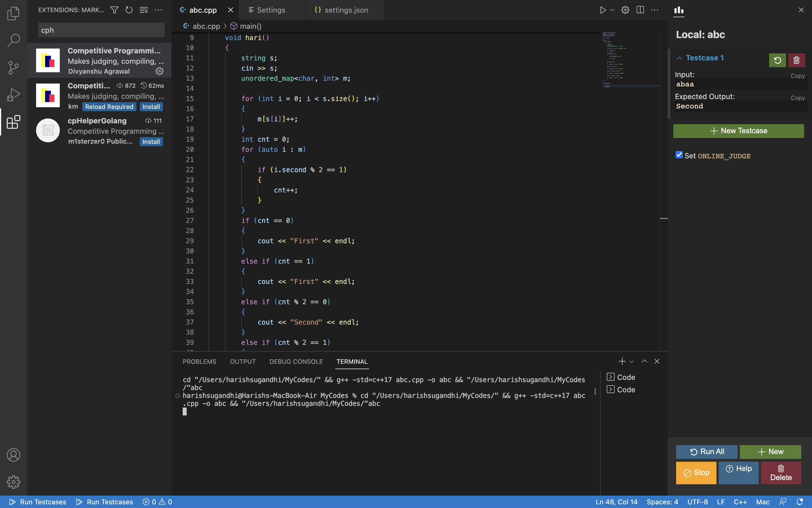Viewport: 812px width, 508px height.
Task: Change line ending via LF status item
Action: 721,502
